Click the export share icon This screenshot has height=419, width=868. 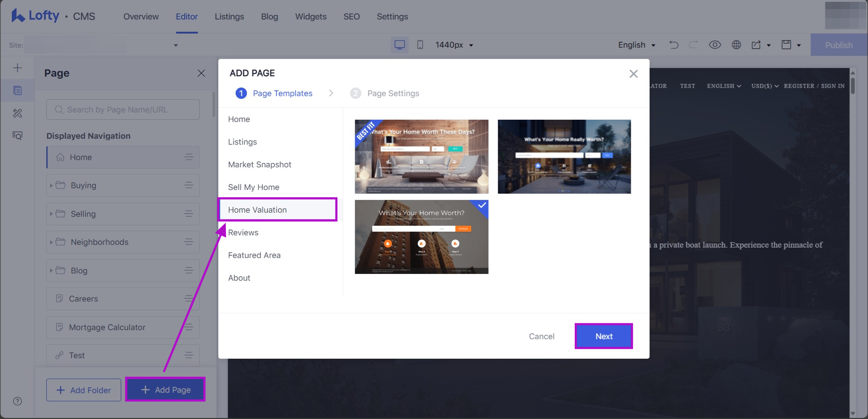tap(756, 45)
